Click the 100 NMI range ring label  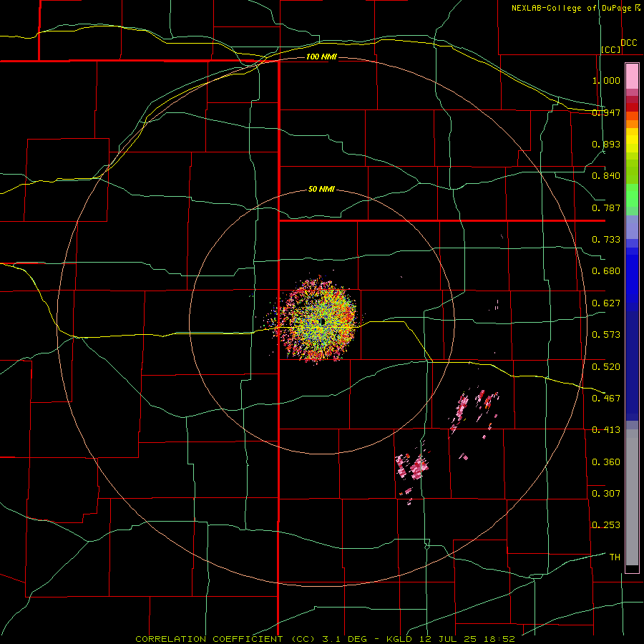[321, 57]
